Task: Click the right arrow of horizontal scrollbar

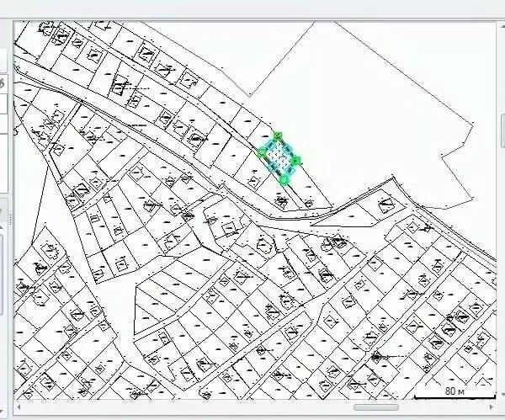Action: point(492,407)
